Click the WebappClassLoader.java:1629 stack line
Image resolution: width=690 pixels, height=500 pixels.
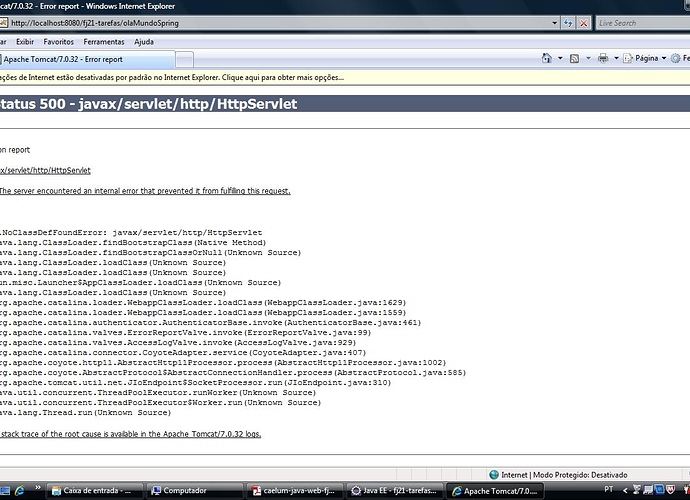[203, 303]
